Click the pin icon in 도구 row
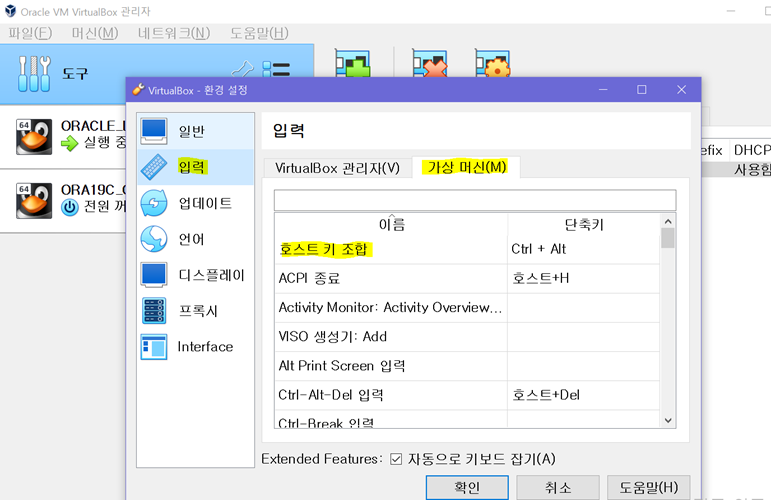The height and width of the screenshot is (500, 771). [243, 69]
